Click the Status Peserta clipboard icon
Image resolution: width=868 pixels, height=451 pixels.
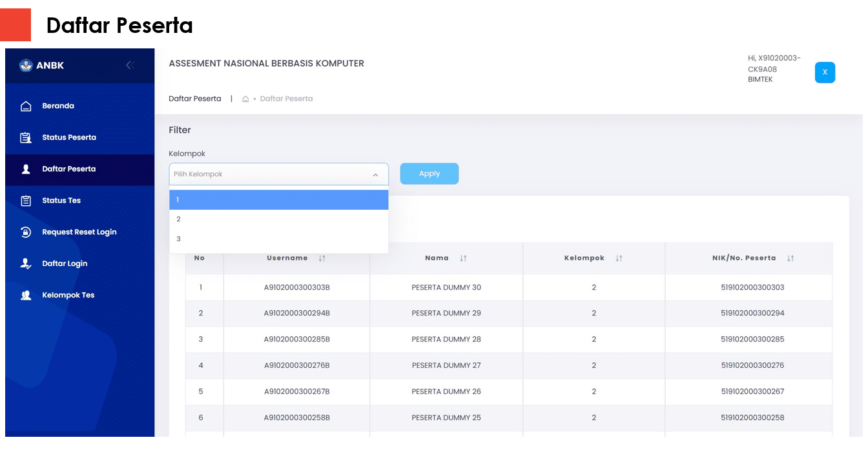coord(26,137)
